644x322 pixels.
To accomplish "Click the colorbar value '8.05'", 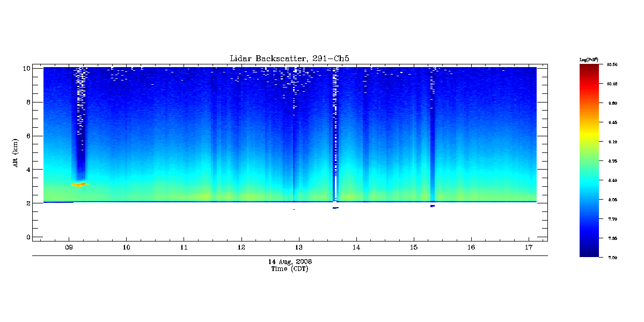I will click(612, 200).
